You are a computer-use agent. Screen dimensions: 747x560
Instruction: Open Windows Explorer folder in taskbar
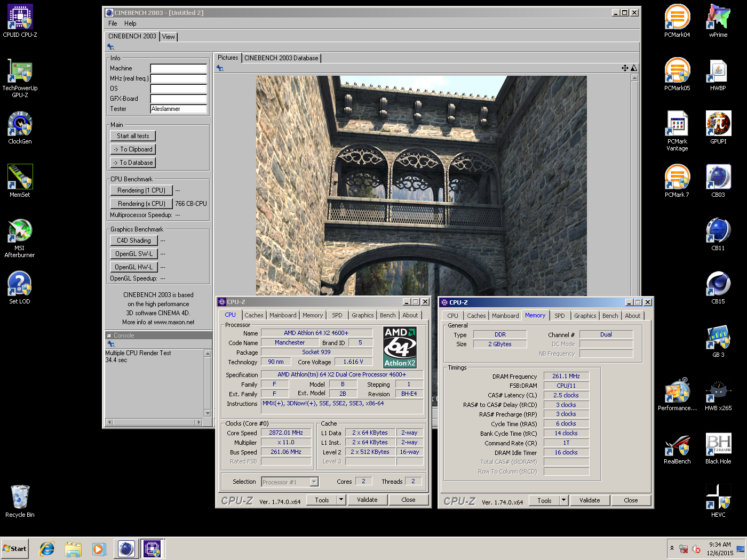tap(73, 549)
